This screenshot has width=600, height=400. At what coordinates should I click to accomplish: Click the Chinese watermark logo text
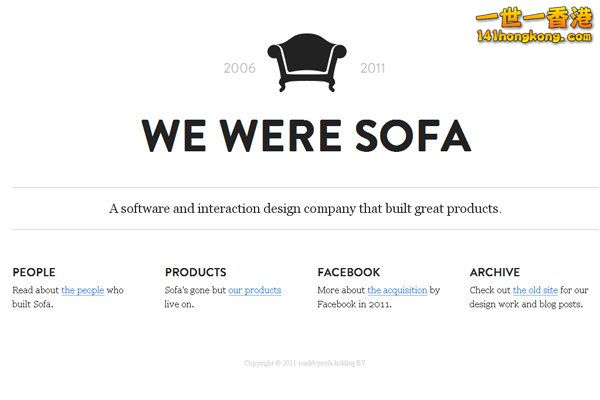pos(533,17)
